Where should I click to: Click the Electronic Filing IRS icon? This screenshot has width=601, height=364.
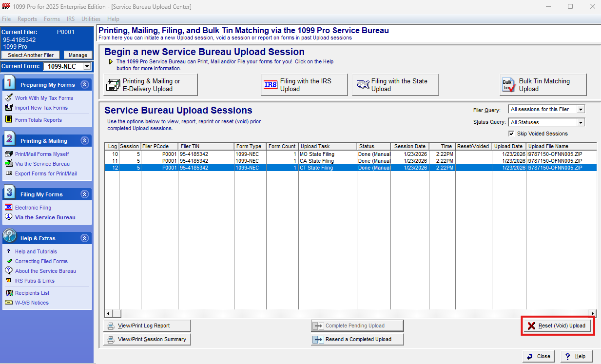pyautogui.click(x=8, y=208)
